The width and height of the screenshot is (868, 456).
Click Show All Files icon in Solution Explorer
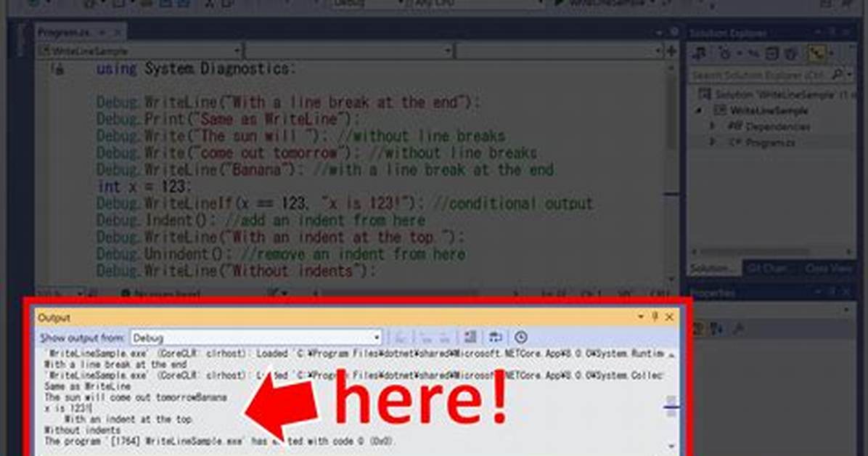click(x=791, y=53)
